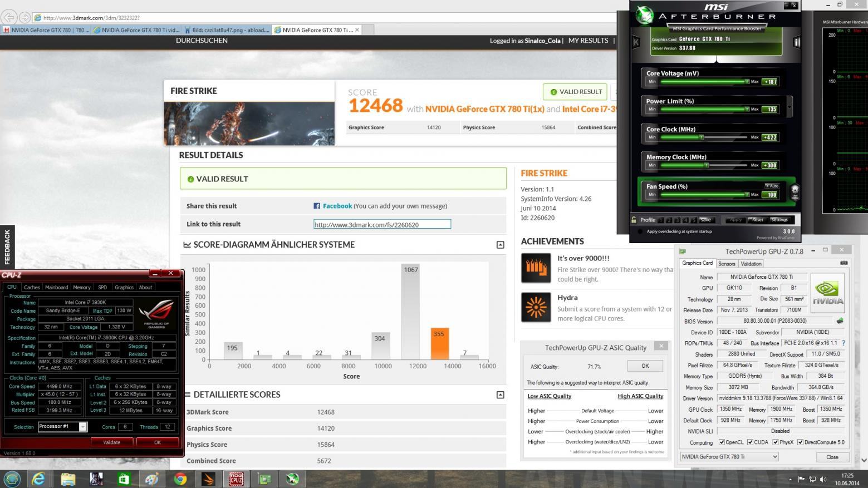Open the SPD tab in CPU-Z
Image resolution: width=868 pixels, height=488 pixels.
(102, 288)
